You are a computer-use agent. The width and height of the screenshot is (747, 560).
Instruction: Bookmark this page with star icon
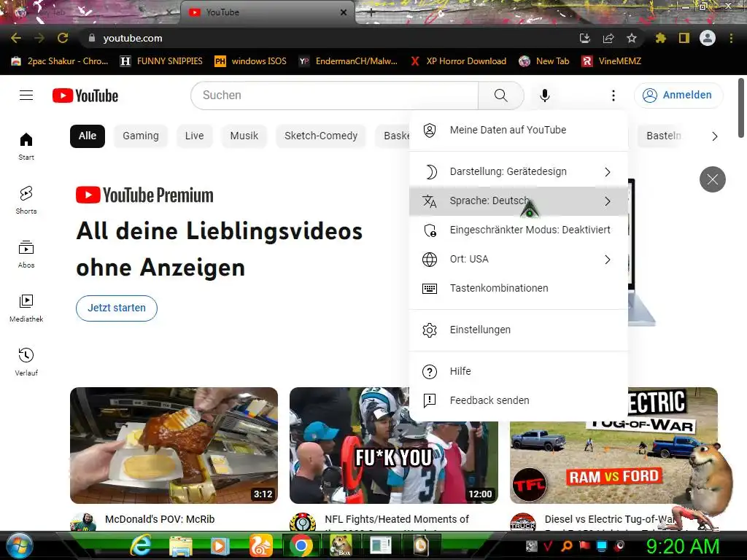coord(631,38)
